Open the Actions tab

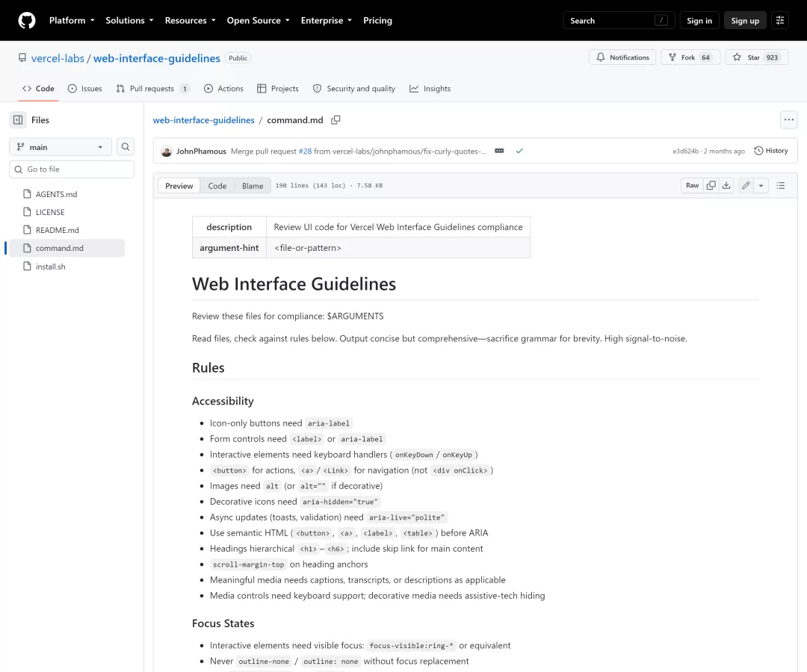pyautogui.click(x=223, y=88)
